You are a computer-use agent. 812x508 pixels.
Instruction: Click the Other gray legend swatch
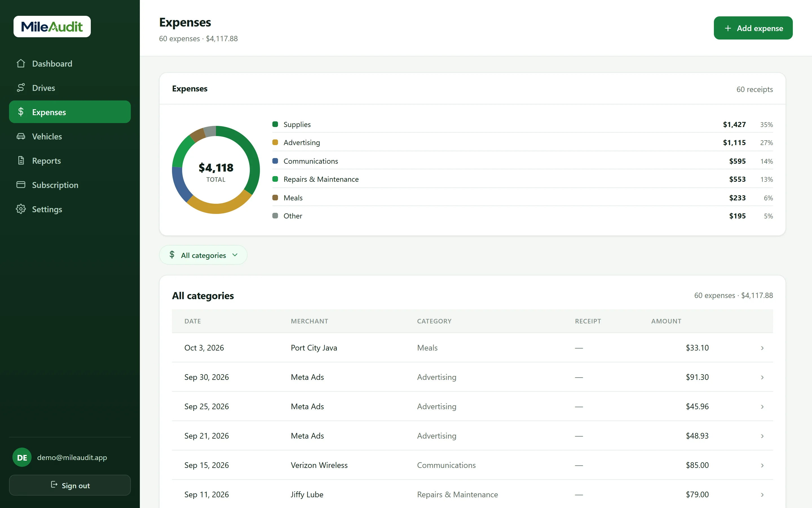click(275, 216)
